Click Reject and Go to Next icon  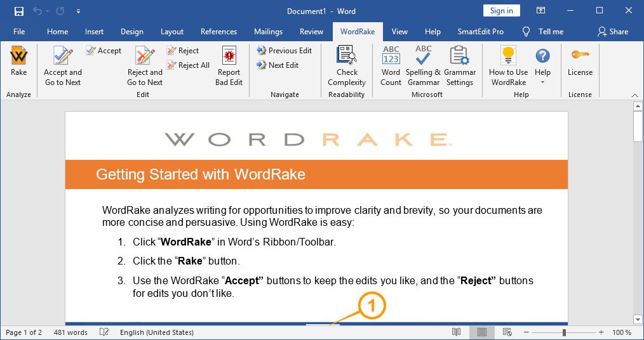145,55
